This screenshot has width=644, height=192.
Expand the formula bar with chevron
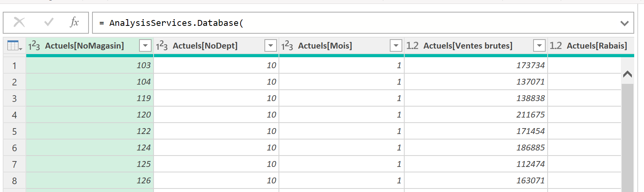point(625,23)
